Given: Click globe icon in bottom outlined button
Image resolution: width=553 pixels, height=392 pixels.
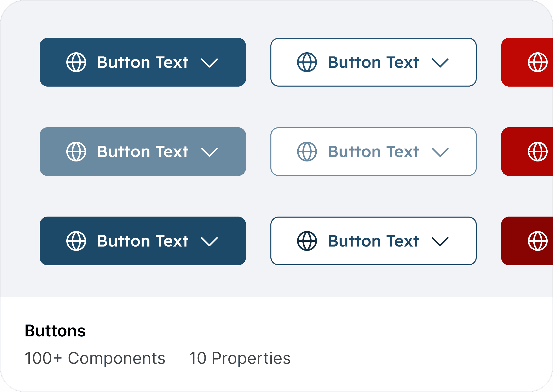Looking at the screenshot, I should [x=307, y=241].
